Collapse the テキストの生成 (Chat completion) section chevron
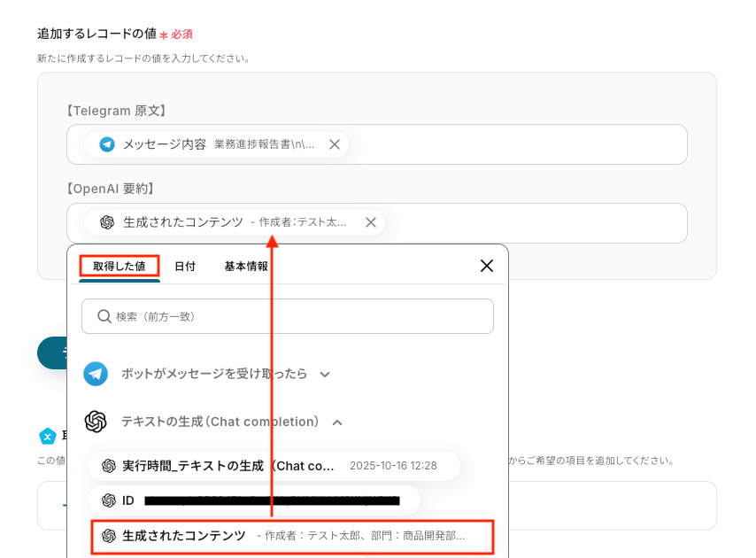The height and width of the screenshot is (558, 756). point(337,422)
